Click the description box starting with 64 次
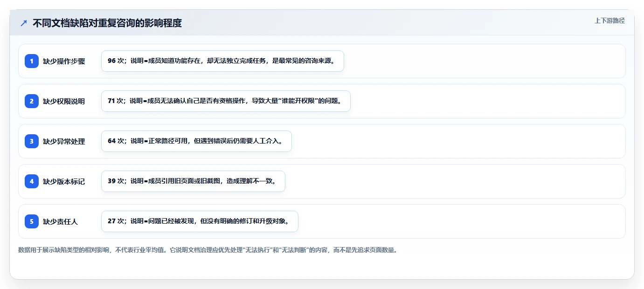Viewport: 644px width, 289px height. click(196, 141)
